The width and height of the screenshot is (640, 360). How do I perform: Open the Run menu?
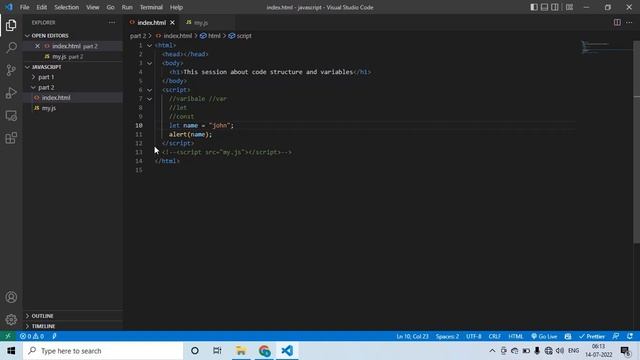click(x=127, y=7)
